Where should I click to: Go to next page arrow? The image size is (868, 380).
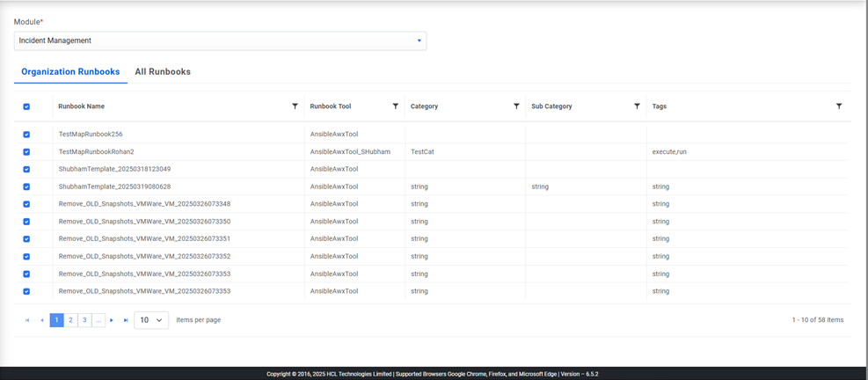[x=112, y=320]
